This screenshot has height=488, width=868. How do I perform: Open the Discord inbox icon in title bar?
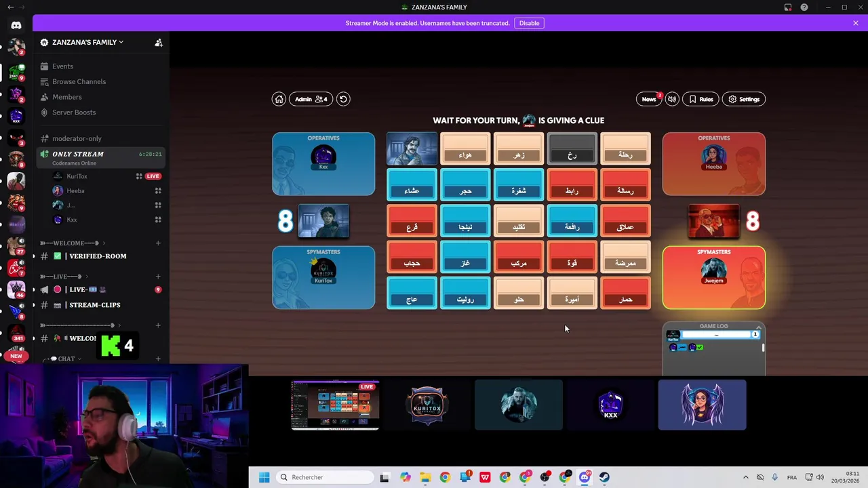point(788,7)
